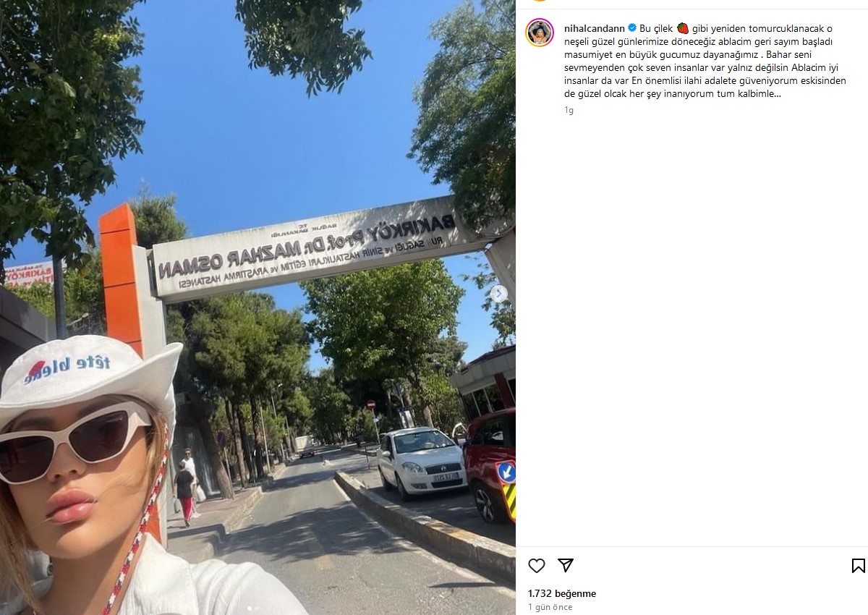Click the strawberry emoji in the caption
The width and height of the screenshot is (868, 615).
click(683, 28)
